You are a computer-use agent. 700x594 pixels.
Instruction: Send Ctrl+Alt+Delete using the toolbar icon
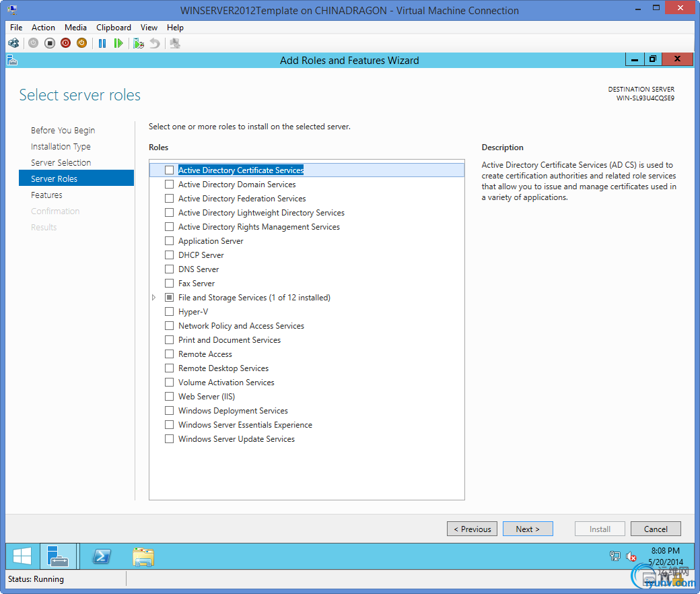tap(14, 43)
